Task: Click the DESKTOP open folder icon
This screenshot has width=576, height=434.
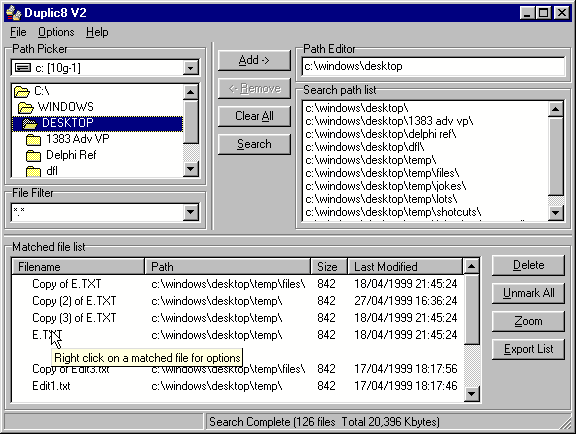Action: [30, 124]
